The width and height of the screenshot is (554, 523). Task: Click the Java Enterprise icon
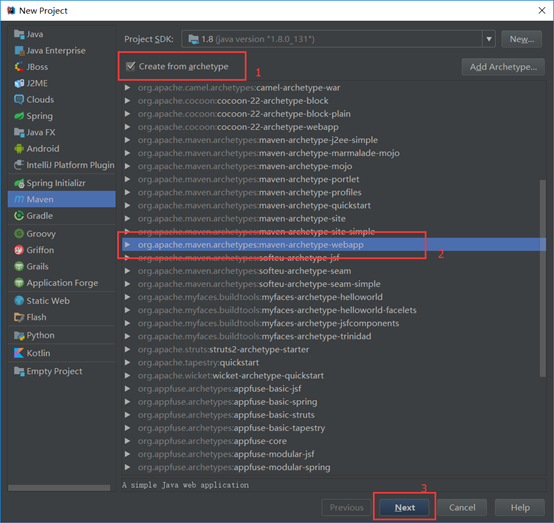click(x=19, y=51)
